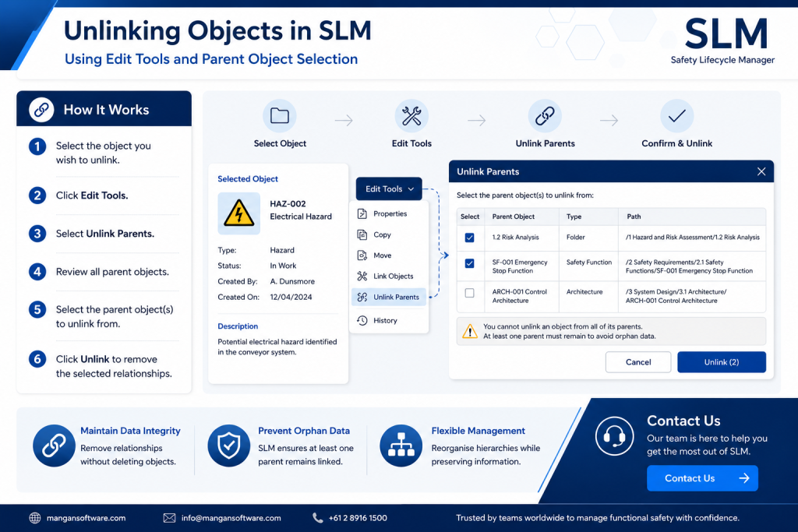Viewport: 798px width, 532px height.
Task: Click the Properties menu icon
Action: (x=362, y=213)
